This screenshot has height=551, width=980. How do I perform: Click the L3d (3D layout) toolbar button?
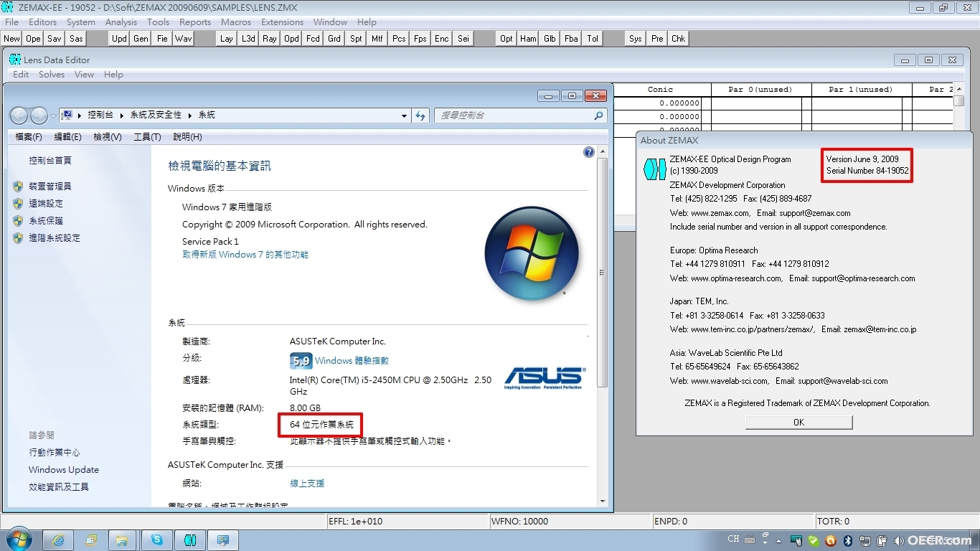pyautogui.click(x=249, y=39)
